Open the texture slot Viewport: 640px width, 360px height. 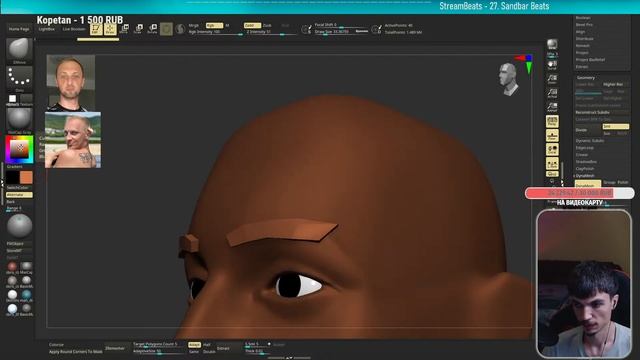[x=26, y=99]
